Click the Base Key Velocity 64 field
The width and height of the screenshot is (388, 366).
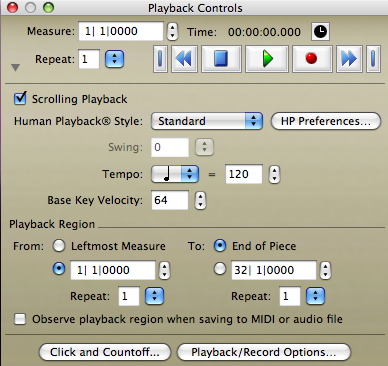tap(170, 200)
